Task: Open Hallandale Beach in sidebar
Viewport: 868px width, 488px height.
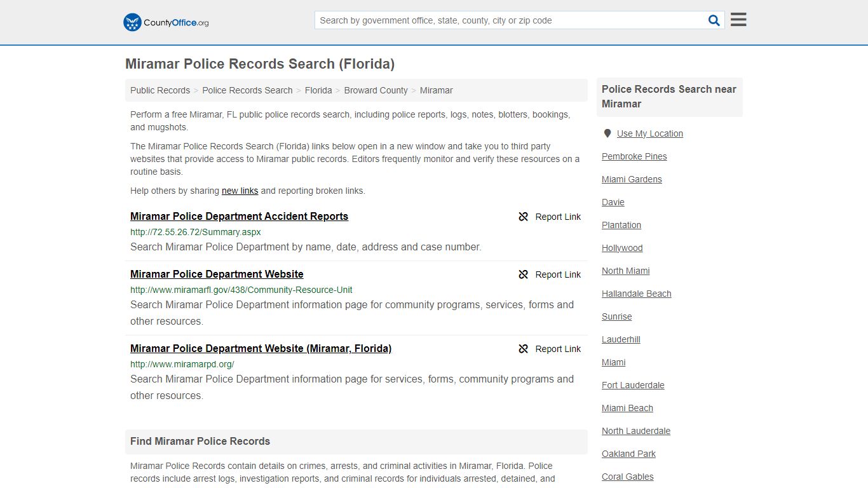Action: [x=637, y=294]
